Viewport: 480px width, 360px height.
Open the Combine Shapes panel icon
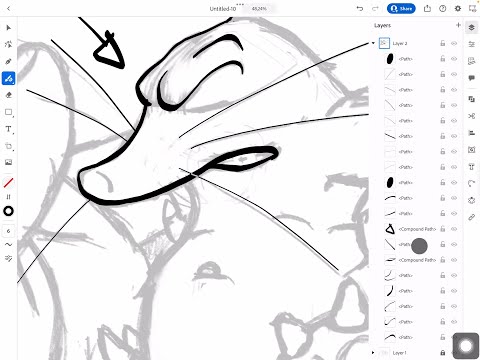click(x=471, y=99)
